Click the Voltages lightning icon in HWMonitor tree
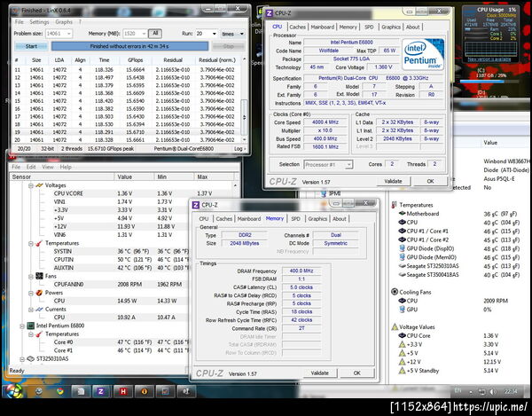 (x=39, y=185)
